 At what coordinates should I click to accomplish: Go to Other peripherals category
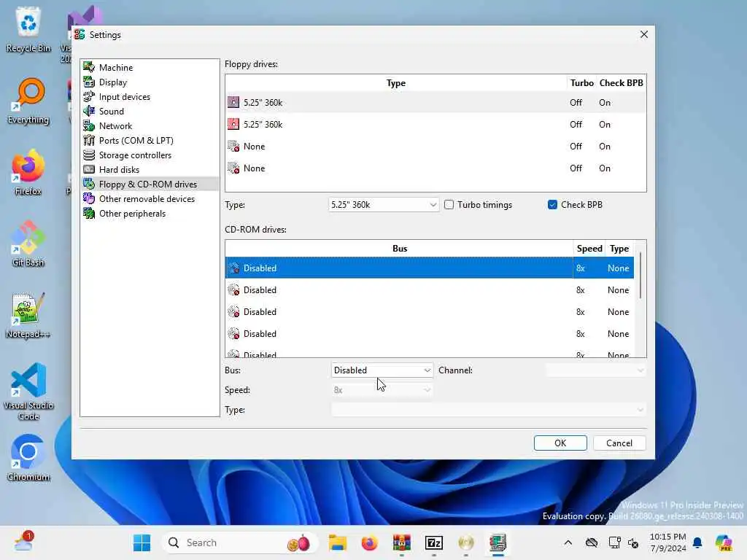pos(132,214)
